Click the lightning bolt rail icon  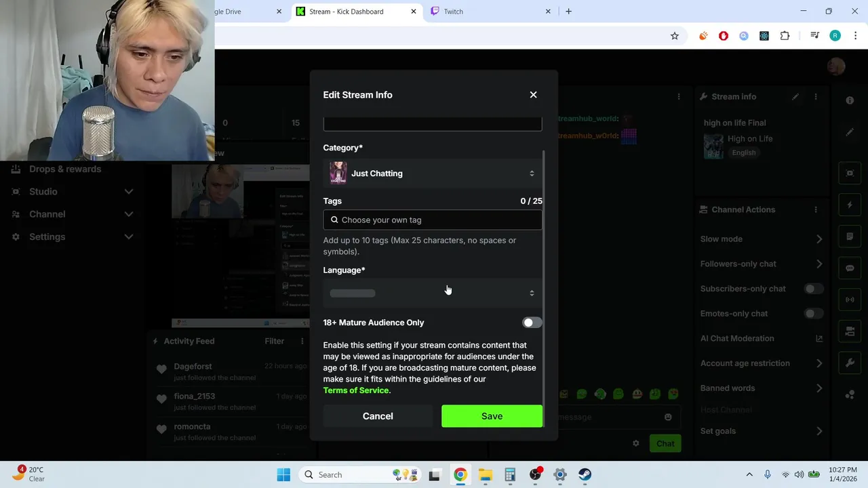click(850, 205)
